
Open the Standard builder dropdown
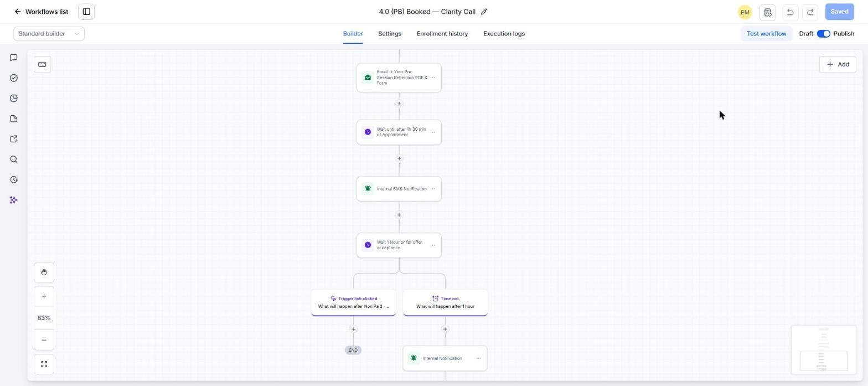(49, 34)
